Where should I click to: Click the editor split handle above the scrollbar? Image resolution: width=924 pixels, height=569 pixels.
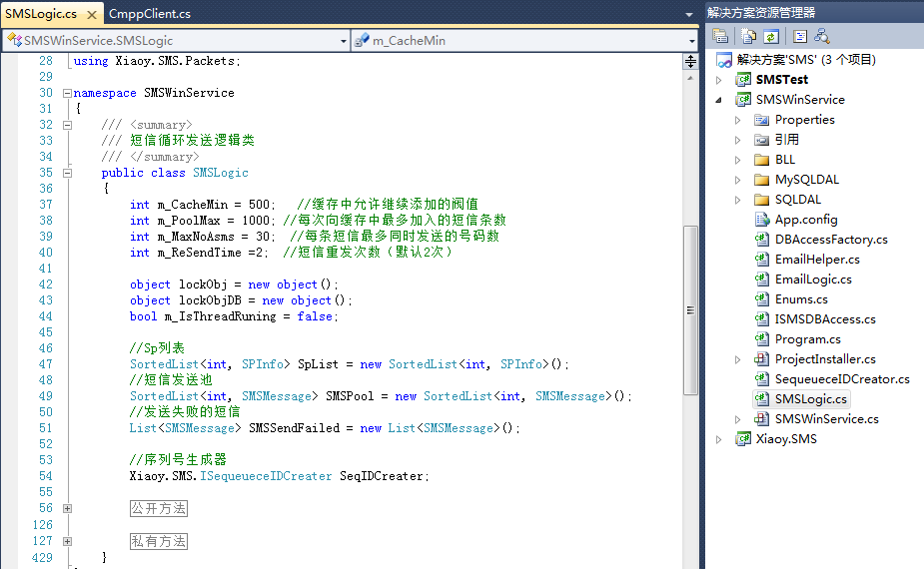tap(690, 62)
